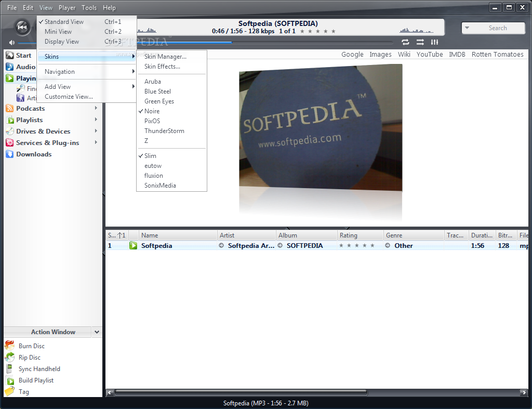This screenshot has height=409, width=532.
Task: Open the IMDB lookup link
Action: pos(457,54)
